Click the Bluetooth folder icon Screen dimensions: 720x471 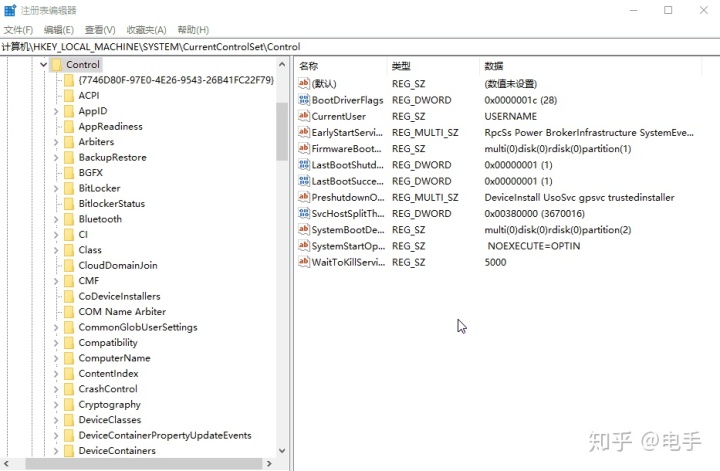click(x=69, y=219)
